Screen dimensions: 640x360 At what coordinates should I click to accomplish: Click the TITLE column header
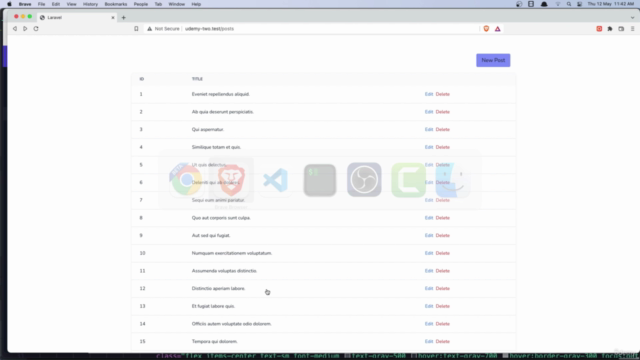[197, 79]
